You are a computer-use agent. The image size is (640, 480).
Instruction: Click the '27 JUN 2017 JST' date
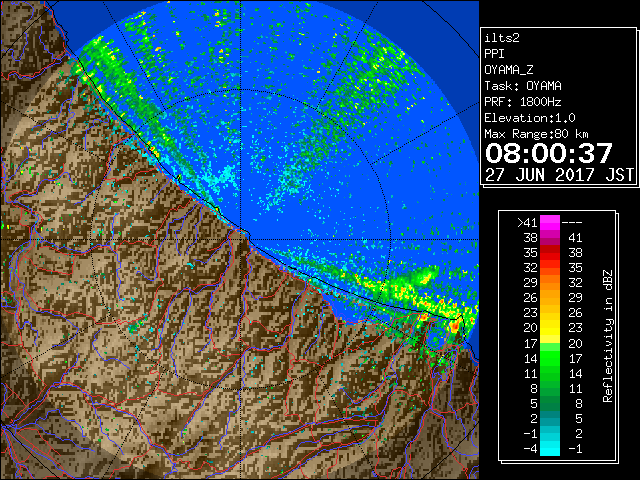(559, 175)
